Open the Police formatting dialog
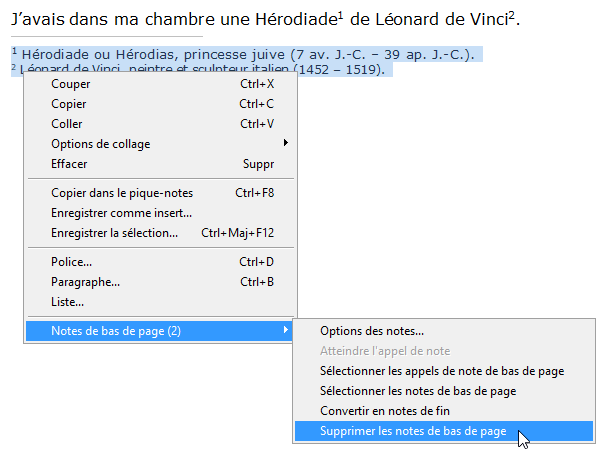 click(x=160, y=262)
